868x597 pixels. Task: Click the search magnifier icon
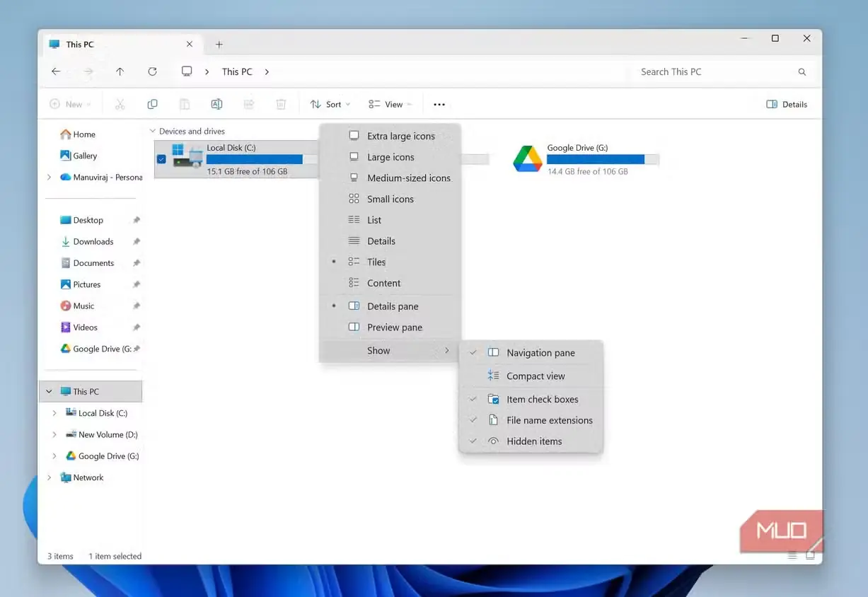pos(802,72)
